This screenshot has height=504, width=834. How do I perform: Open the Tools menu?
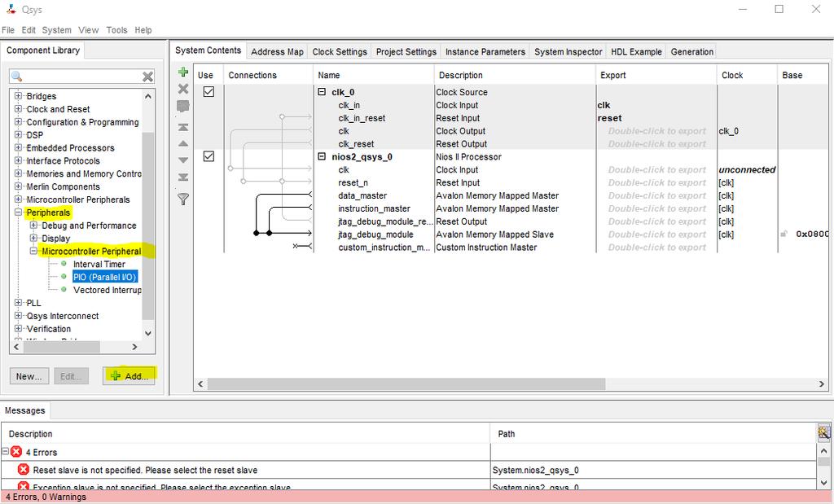116,30
